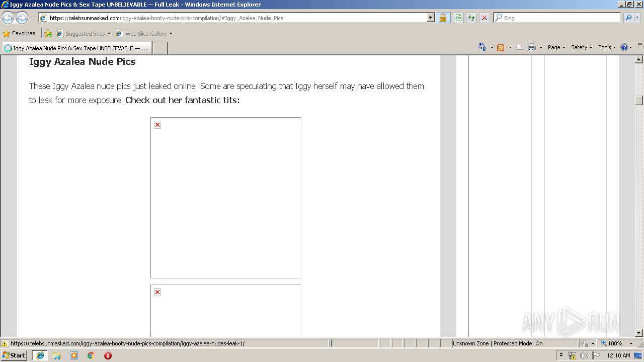Open Google Chrome from the taskbar
Viewport: 644px width, 362px height.
[91, 355]
